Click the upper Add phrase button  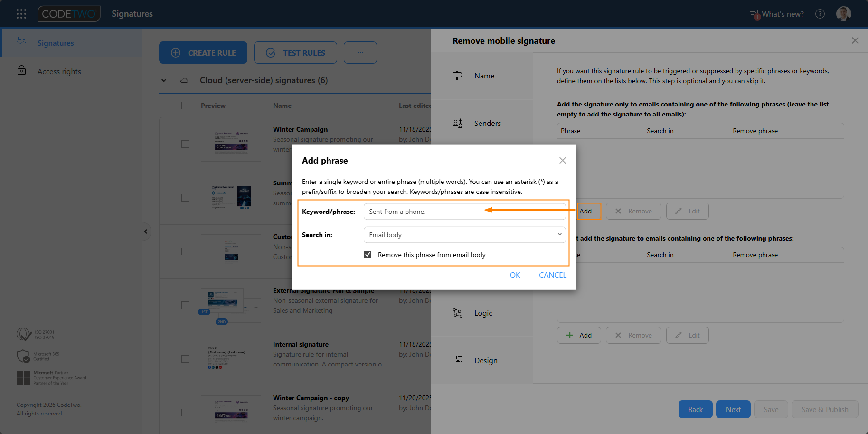coord(589,211)
